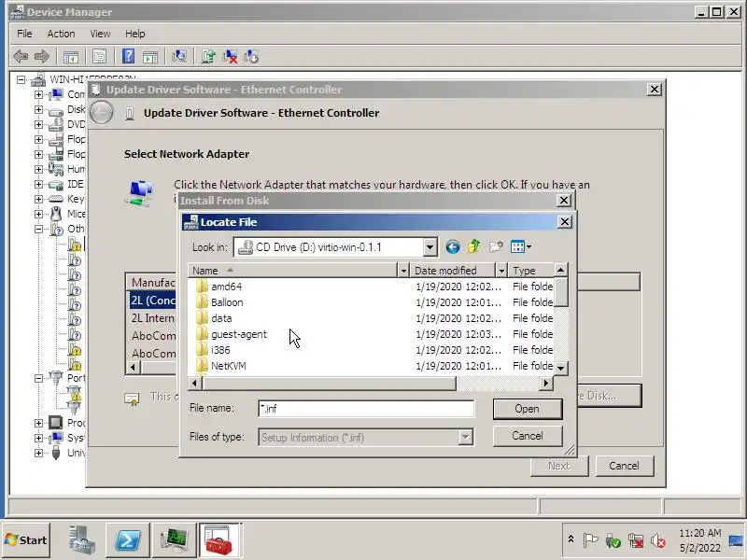Select the i386 folder
The height and width of the screenshot is (560, 747).
[x=220, y=350]
